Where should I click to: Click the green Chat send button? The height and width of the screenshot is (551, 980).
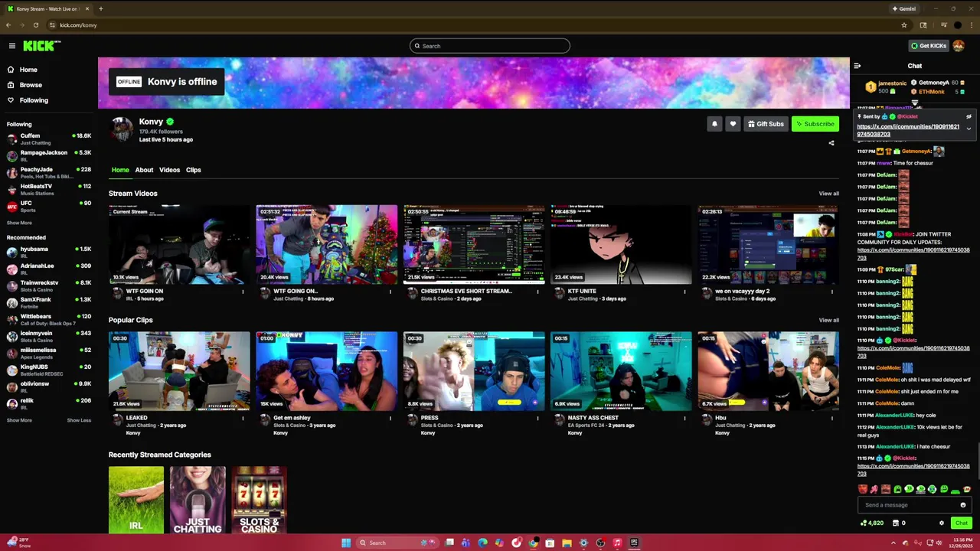pyautogui.click(x=962, y=523)
